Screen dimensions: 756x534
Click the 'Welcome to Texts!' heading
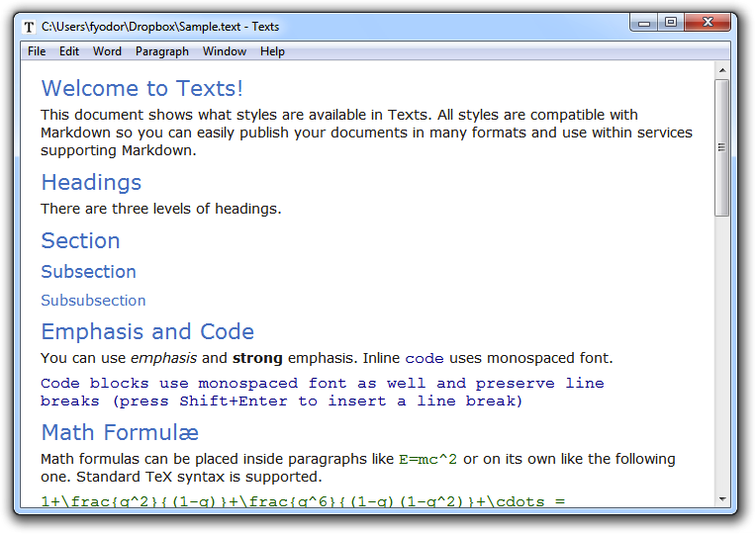[142, 89]
